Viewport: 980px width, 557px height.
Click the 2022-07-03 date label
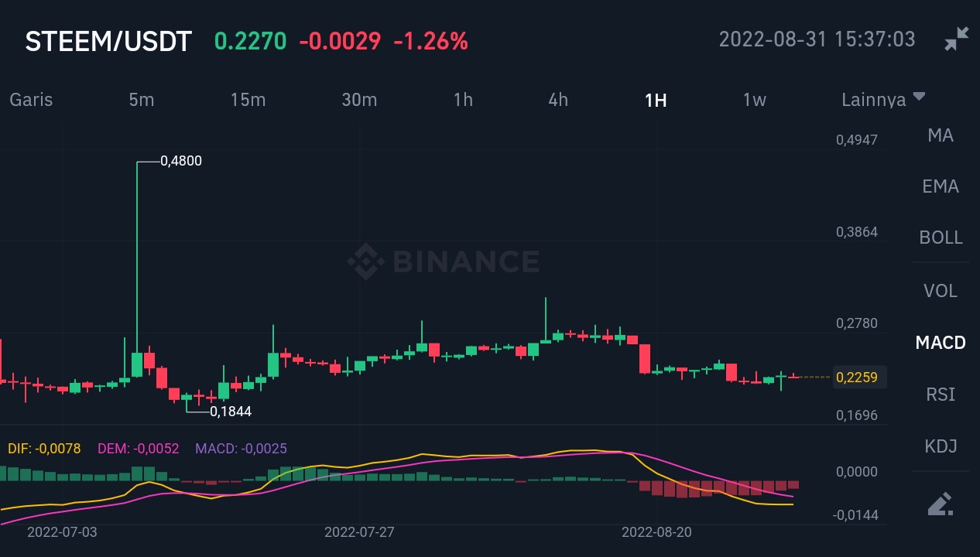(62, 532)
